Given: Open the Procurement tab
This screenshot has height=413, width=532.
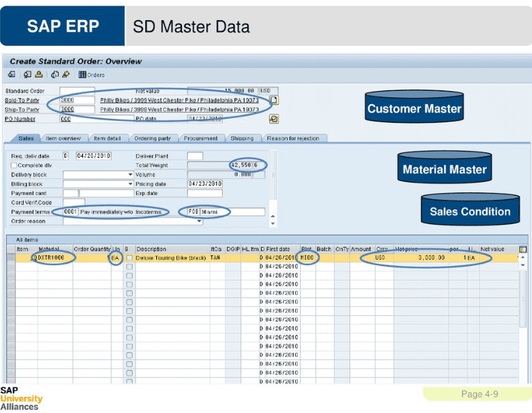Looking at the screenshot, I should pos(201,138).
